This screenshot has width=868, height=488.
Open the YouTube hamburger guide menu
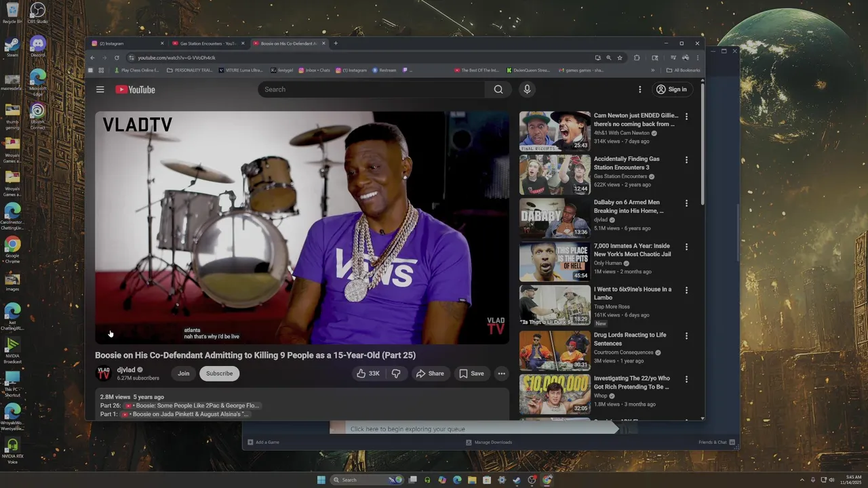coord(100,89)
